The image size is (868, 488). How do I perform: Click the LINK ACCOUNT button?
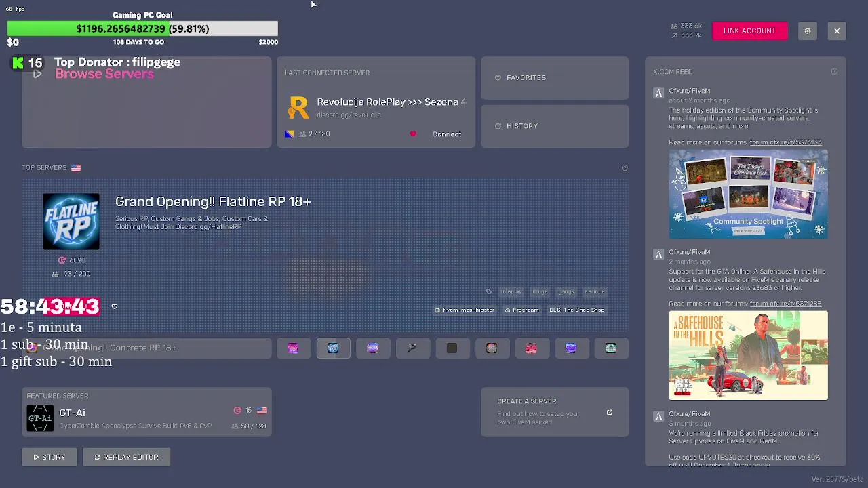pos(749,30)
